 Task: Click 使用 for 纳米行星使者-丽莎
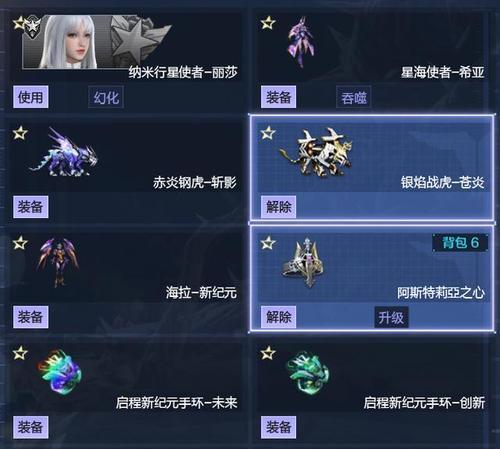(31, 97)
